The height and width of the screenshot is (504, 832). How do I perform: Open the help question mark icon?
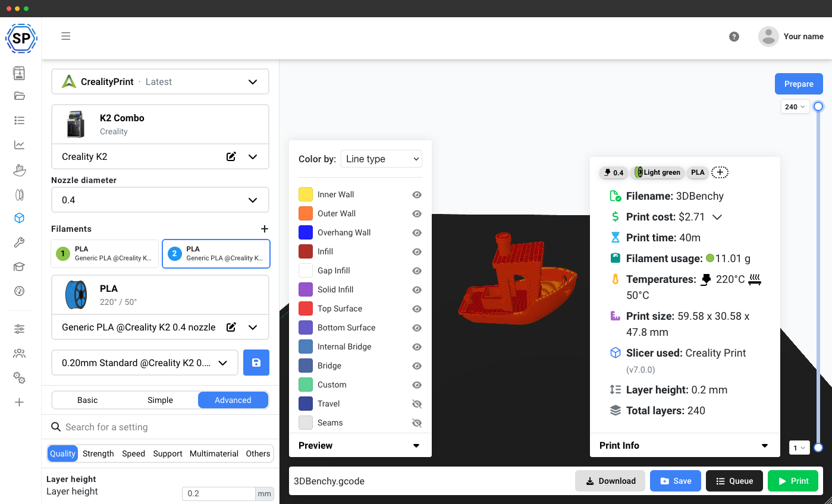[734, 37]
